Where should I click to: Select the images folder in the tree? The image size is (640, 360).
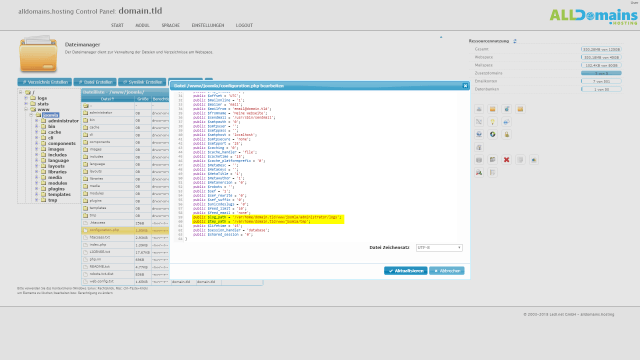[56, 149]
